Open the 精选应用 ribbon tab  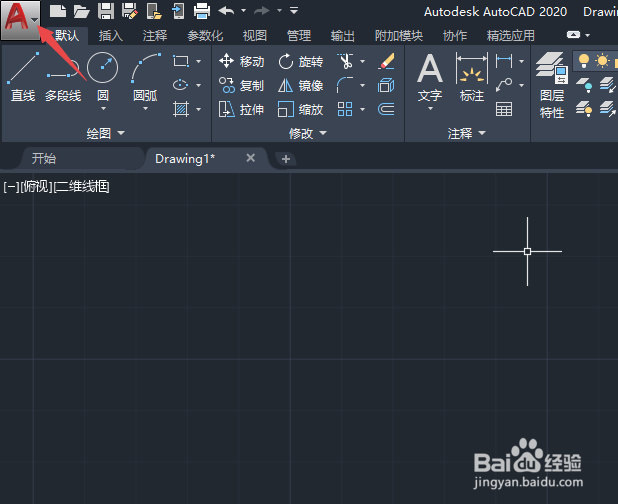510,36
